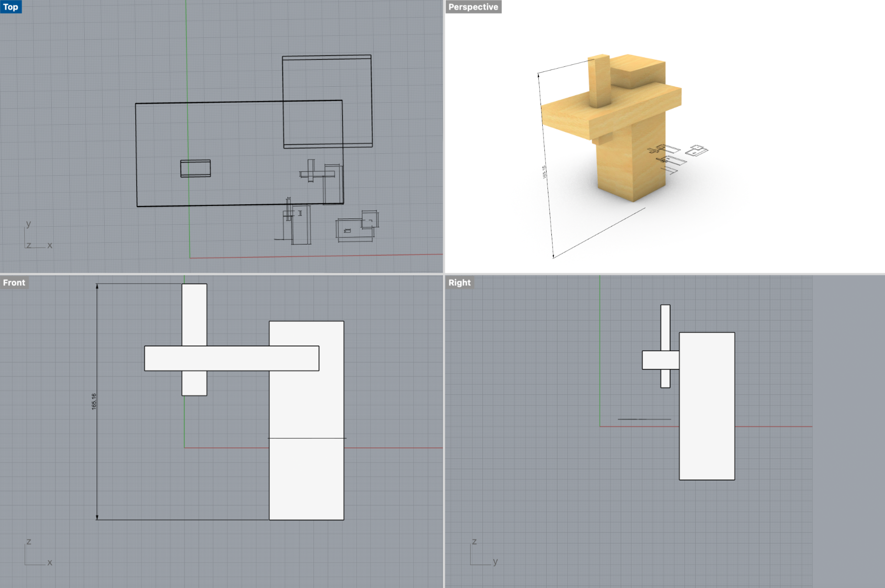Image resolution: width=885 pixels, height=588 pixels.
Task: Click the world axes icon in Right viewport
Action: (483, 553)
